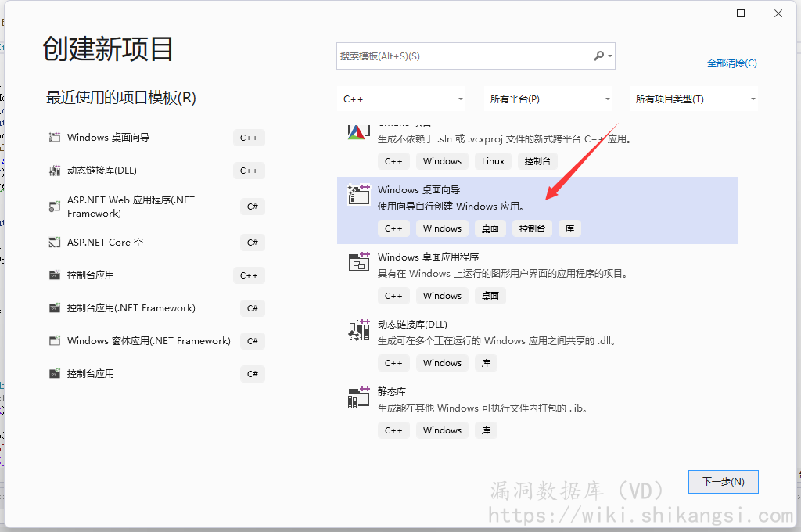The image size is (801, 532).
Task: Click the 静态库 template icon in list
Action: [358, 397]
